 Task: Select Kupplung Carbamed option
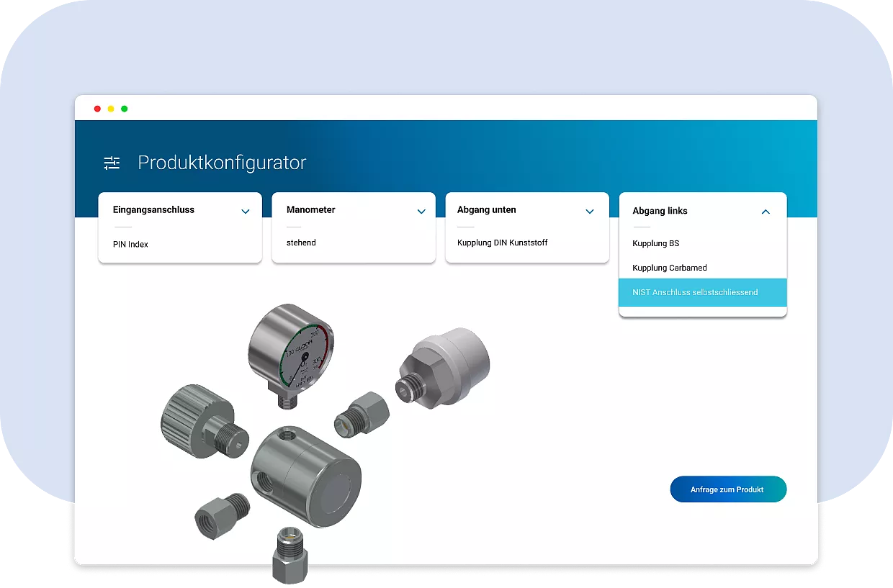(669, 268)
